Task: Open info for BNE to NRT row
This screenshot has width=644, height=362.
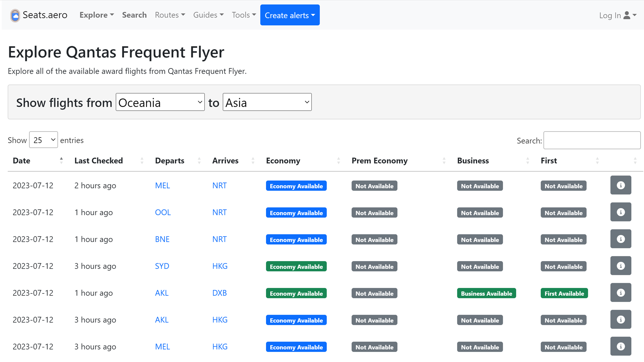Action: [621, 239]
